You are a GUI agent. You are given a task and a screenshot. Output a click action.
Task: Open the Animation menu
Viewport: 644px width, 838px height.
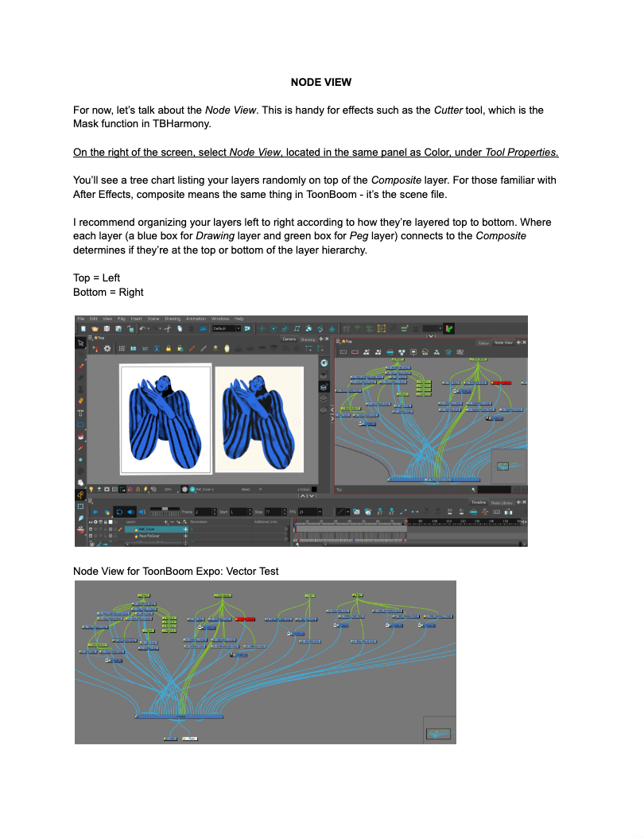(x=196, y=319)
